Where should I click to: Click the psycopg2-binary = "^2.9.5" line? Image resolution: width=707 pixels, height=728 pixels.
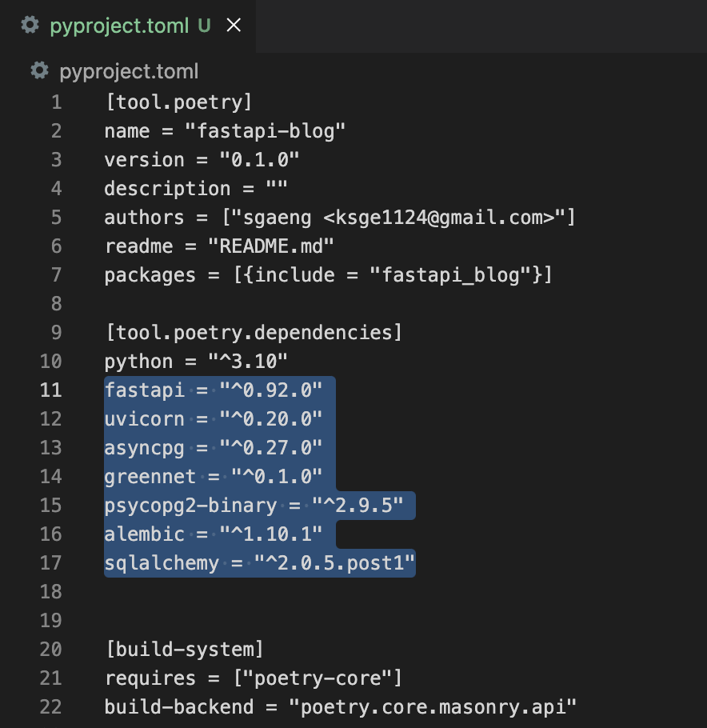tap(254, 505)
